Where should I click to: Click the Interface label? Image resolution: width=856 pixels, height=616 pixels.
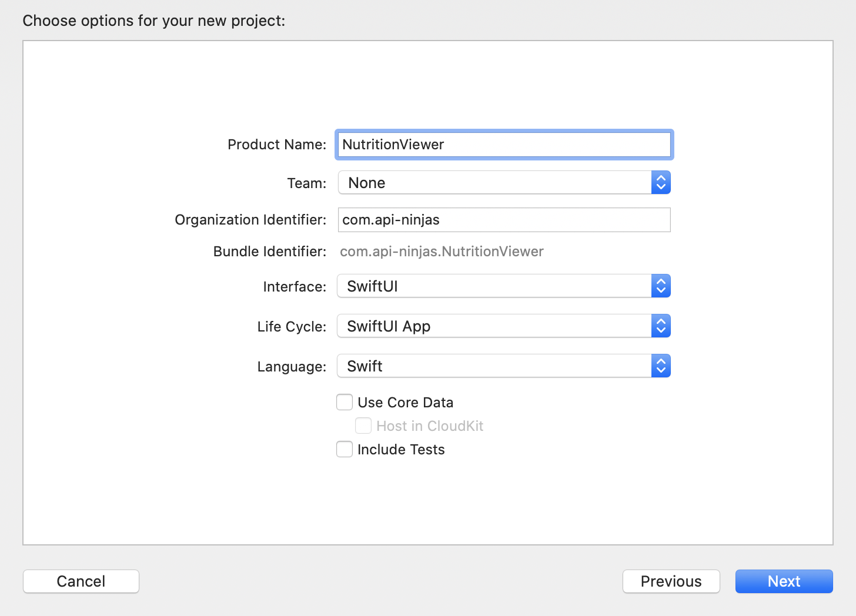[x=295, y=287]
